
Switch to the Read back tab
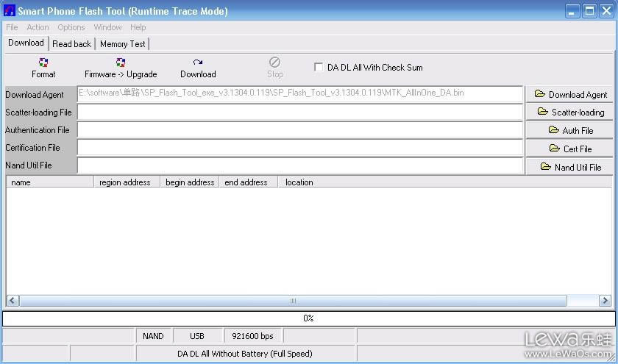72,44
